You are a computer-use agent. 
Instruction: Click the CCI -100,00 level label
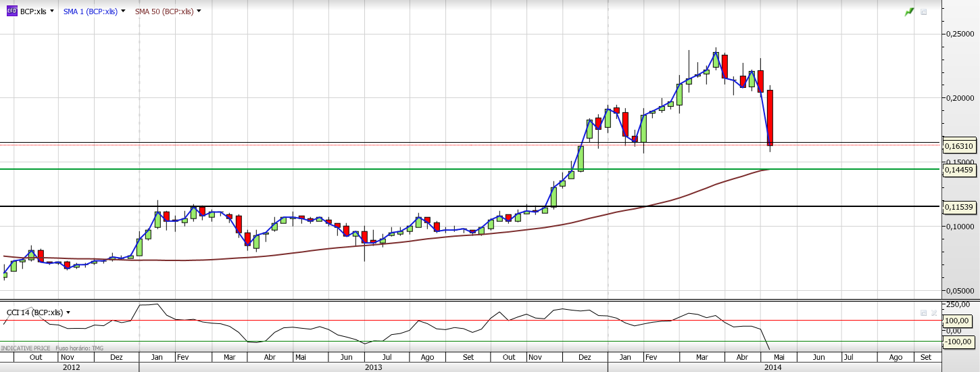958,342
